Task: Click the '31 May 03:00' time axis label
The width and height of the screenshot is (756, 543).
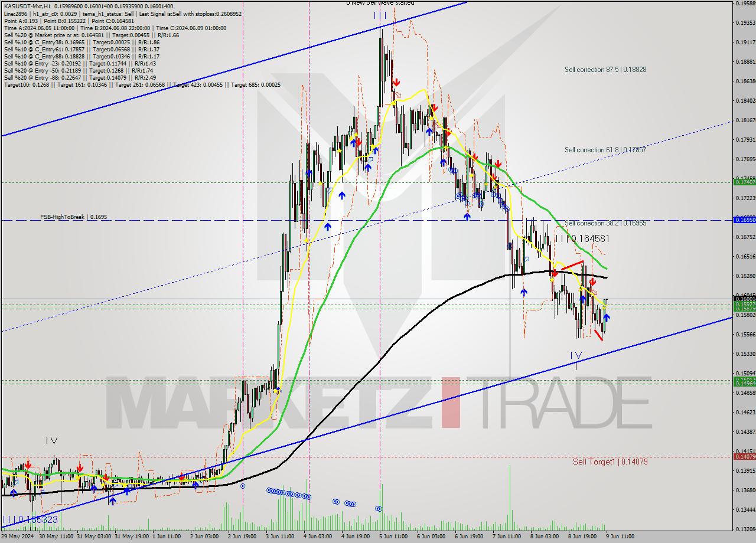Action: (94, 537)
